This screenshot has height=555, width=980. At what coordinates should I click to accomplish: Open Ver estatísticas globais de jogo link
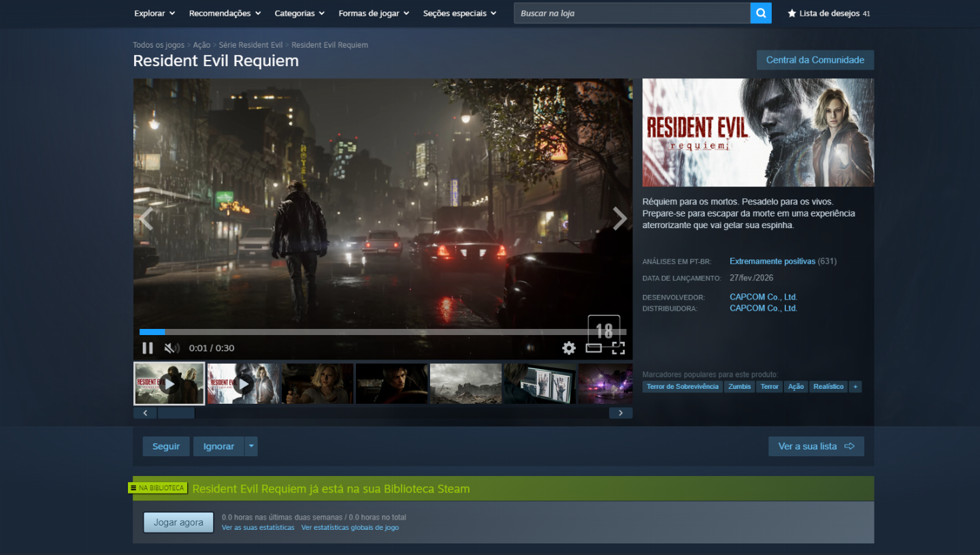(350, 528)
